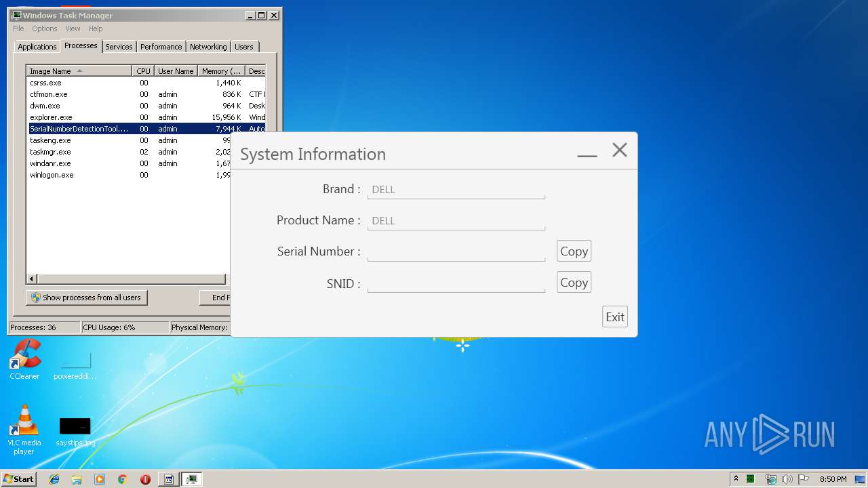Screen dimensions: 868x488
Task: Close the Windows Task Manager window
Action: tap(274, 15)
